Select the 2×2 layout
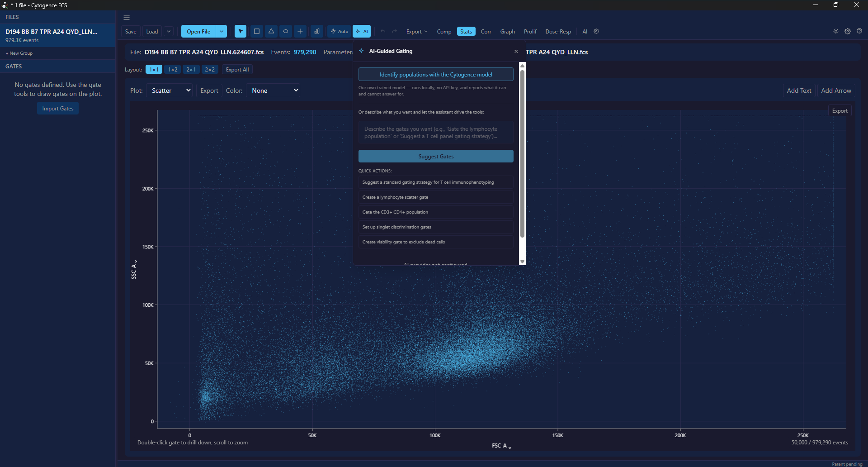 click(210, 69)
